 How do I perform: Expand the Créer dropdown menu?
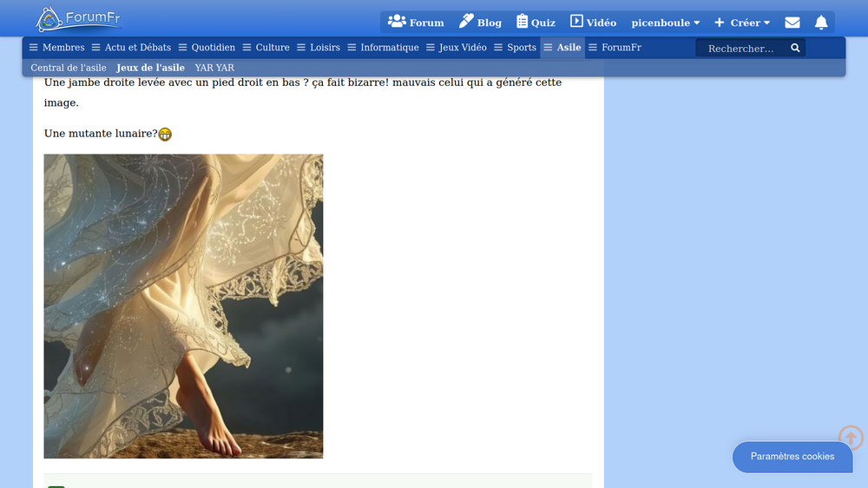pos(742,23)
